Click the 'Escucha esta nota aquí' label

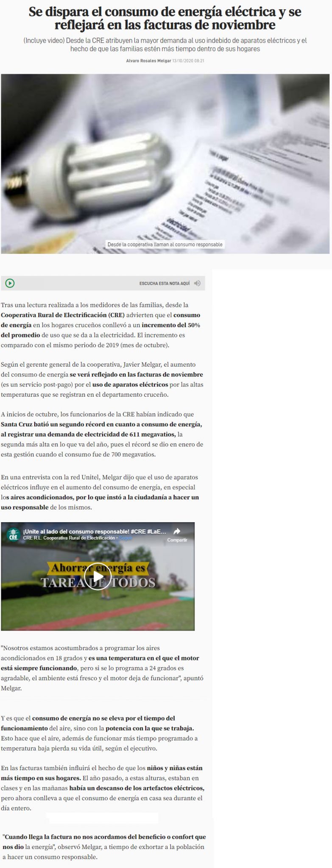click(x=165, y=283)
